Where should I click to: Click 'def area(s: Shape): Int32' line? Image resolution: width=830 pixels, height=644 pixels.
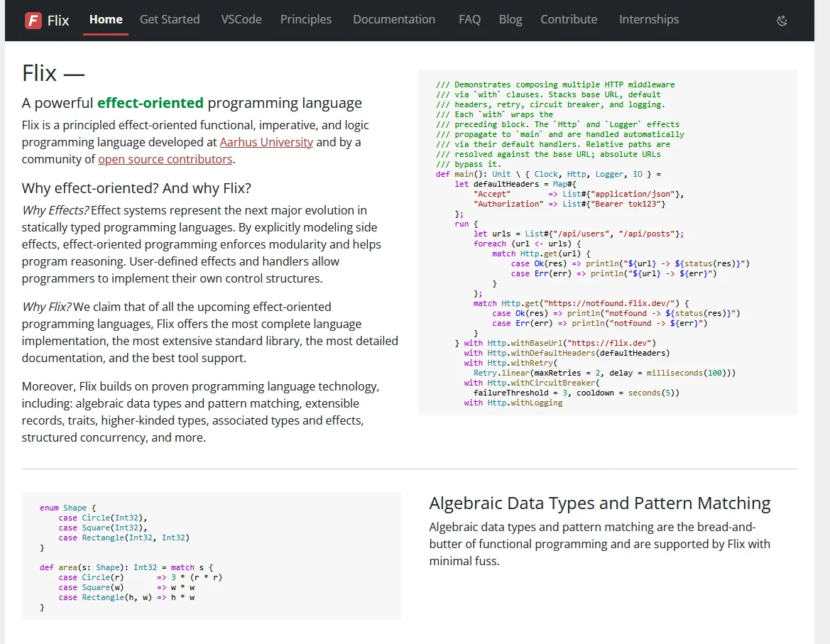tap(126, 567)
